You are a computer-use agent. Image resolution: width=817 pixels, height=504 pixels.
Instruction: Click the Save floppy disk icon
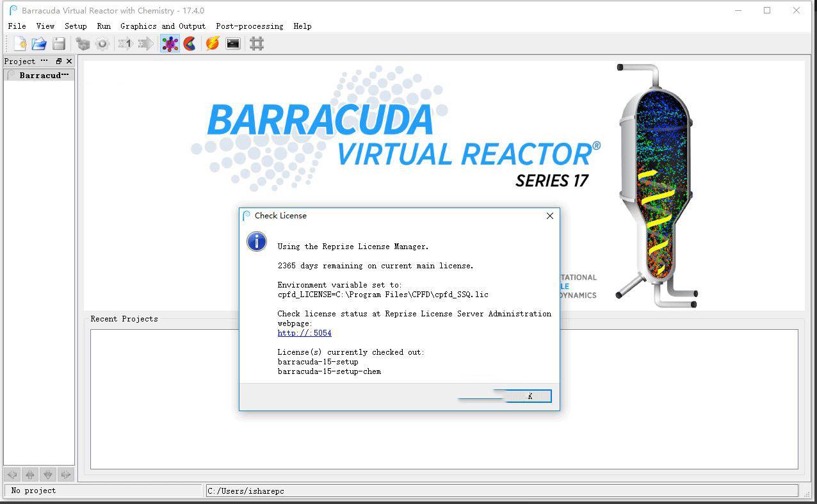(x=59, y=44)
